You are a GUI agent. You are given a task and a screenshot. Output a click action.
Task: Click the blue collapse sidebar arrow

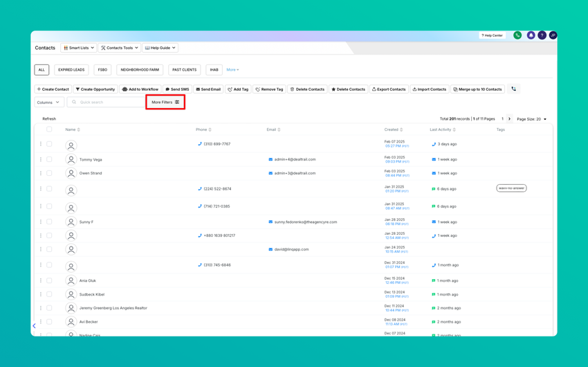point(34,325)
